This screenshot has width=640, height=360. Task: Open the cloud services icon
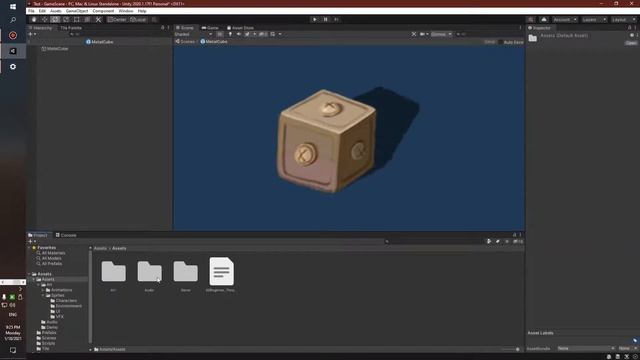point(544,20)
